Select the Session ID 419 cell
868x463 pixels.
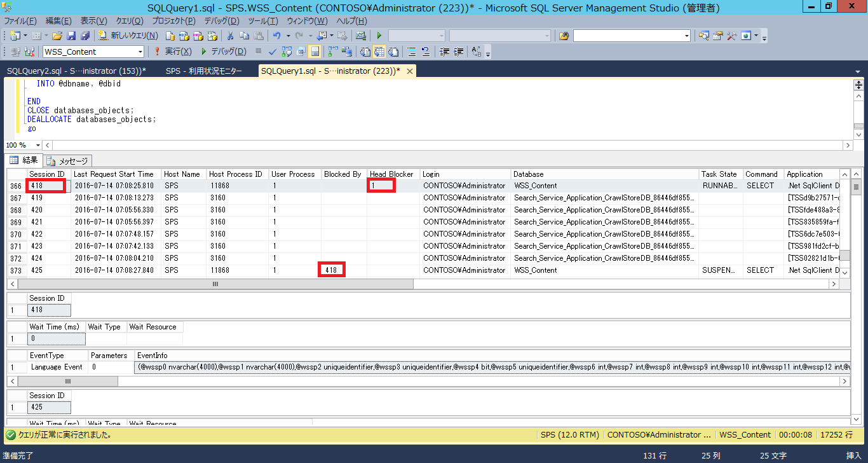point(48,198)
